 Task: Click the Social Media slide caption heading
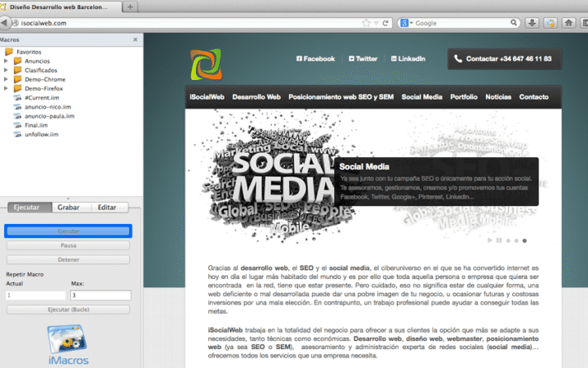point(364,167)
